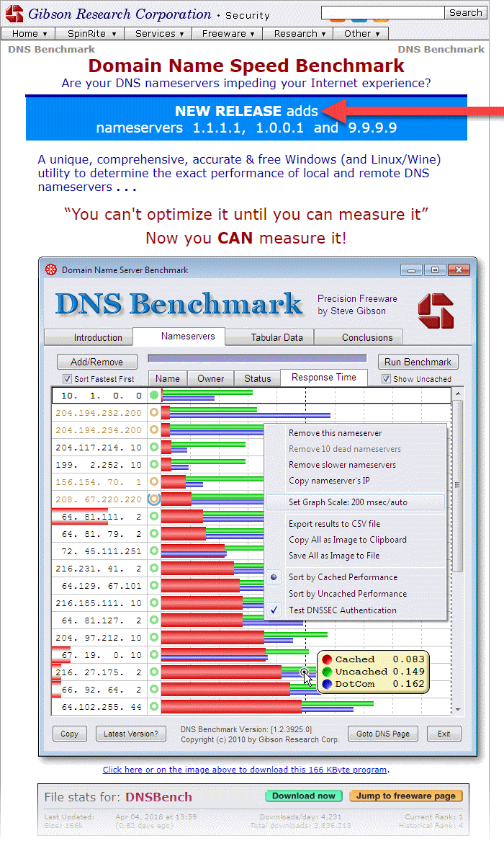The width and height of the screenshot is (504, 841).
Task: Select the Name sub-tab
Action: point(168,378)
